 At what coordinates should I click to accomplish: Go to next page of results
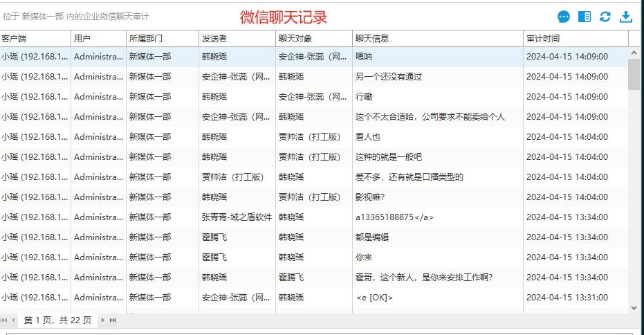102,320
